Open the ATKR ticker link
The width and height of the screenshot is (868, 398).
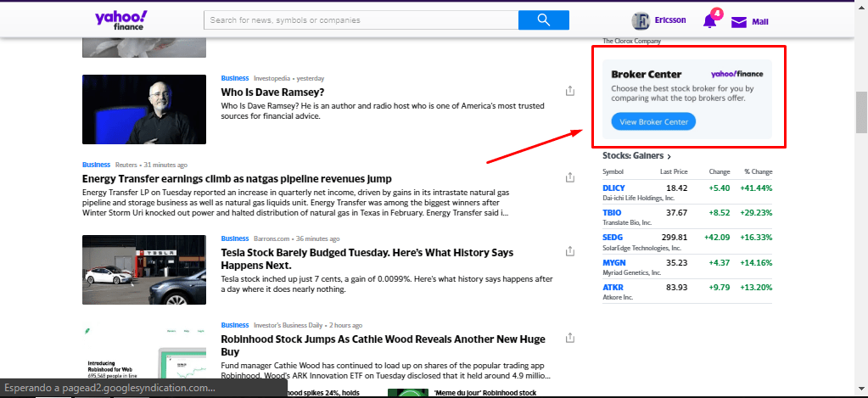click(x=613, y=288)
